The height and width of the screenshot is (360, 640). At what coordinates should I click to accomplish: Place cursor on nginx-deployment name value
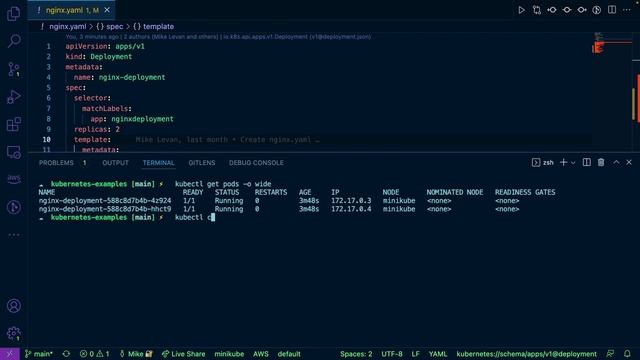coord(132,78)
